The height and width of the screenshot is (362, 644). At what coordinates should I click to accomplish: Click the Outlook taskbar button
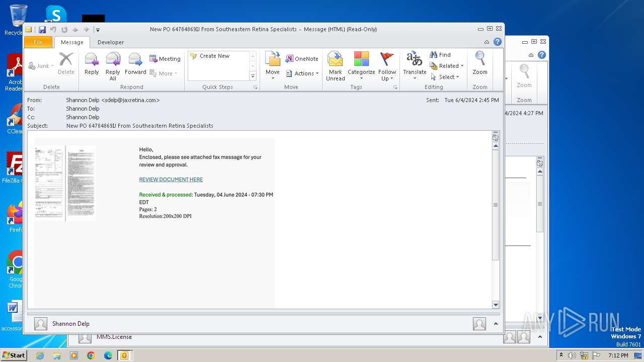click(x=124, y=355)
